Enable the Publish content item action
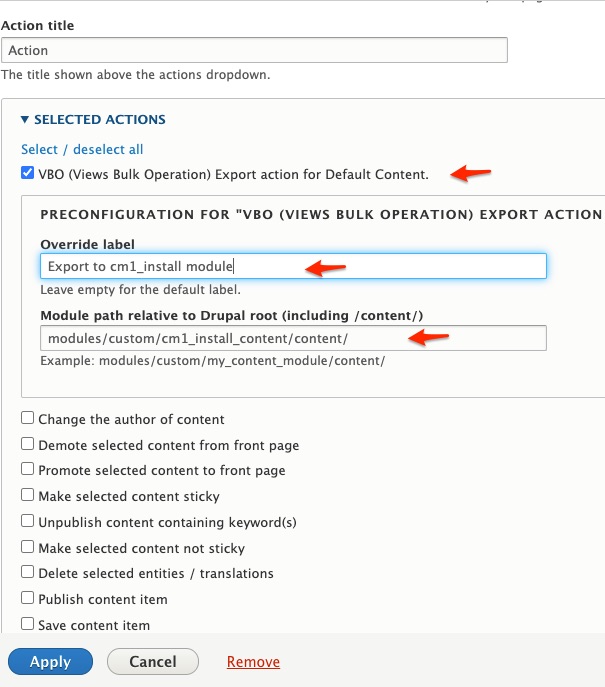 click(x=28, y=598)
